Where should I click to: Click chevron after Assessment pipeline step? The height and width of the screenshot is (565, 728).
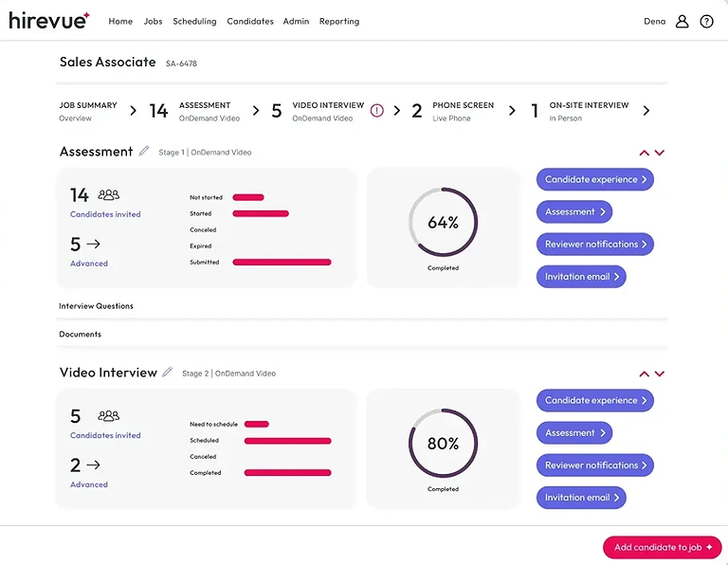coord(256,111)
